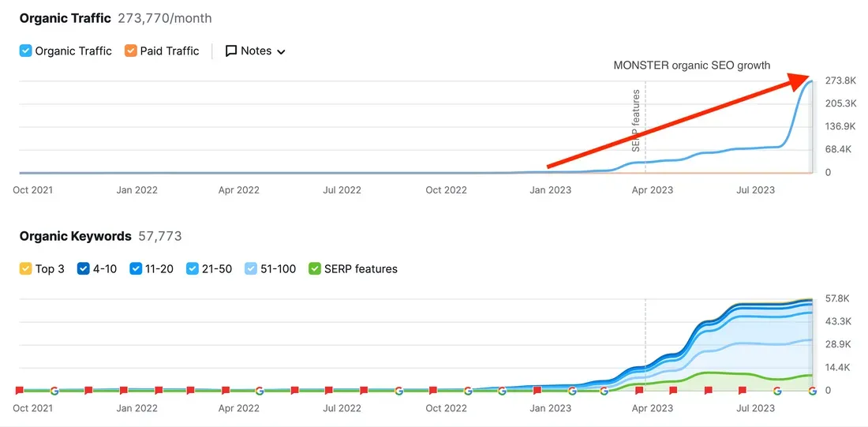The width and height of the screenshot is (868, 427).
Task: Disable the 21-50 positions checkbox
Action: [x=192, y=269]
